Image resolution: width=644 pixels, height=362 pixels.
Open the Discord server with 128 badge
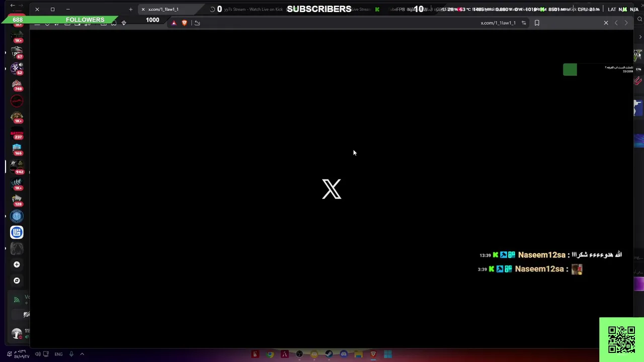[x=17, y=200]
